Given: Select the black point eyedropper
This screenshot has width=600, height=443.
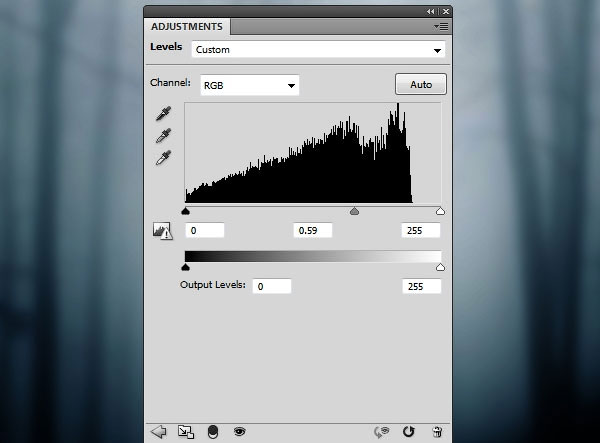Looking at the screenshot, I should [x=163, y=114].
